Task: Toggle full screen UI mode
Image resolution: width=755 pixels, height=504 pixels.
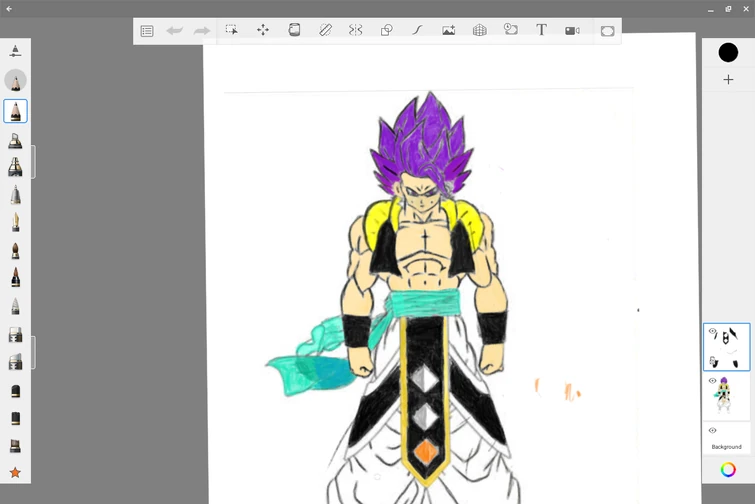Action: point(607,31)
